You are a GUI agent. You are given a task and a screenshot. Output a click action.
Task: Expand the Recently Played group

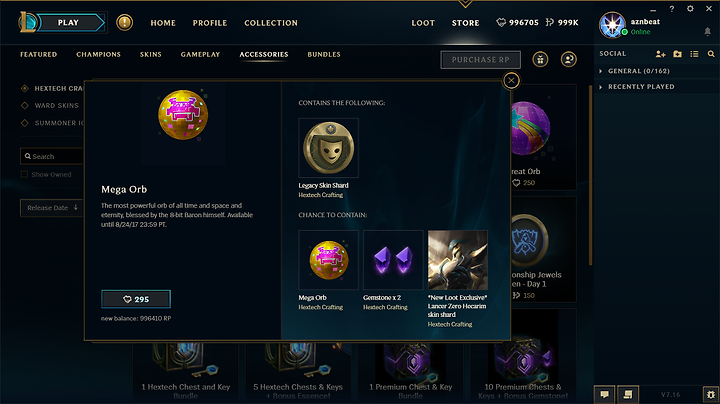637,87
